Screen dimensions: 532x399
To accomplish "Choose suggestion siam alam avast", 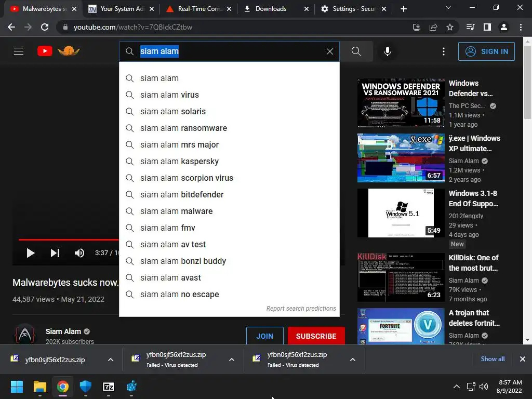I will (x=229, y=277).
